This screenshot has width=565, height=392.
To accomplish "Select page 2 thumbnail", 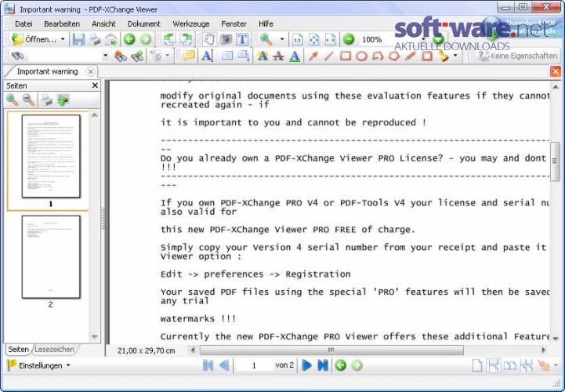I will [51, 257].
